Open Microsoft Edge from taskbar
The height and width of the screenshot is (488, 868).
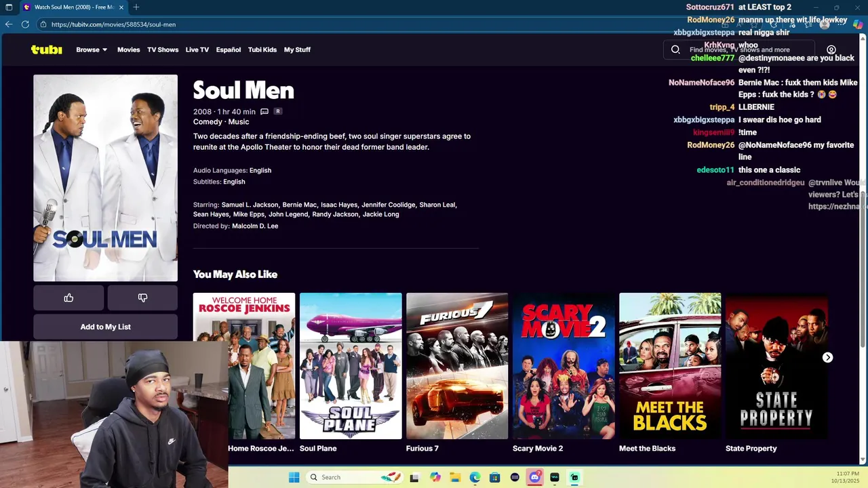click(x=475, y=477)
